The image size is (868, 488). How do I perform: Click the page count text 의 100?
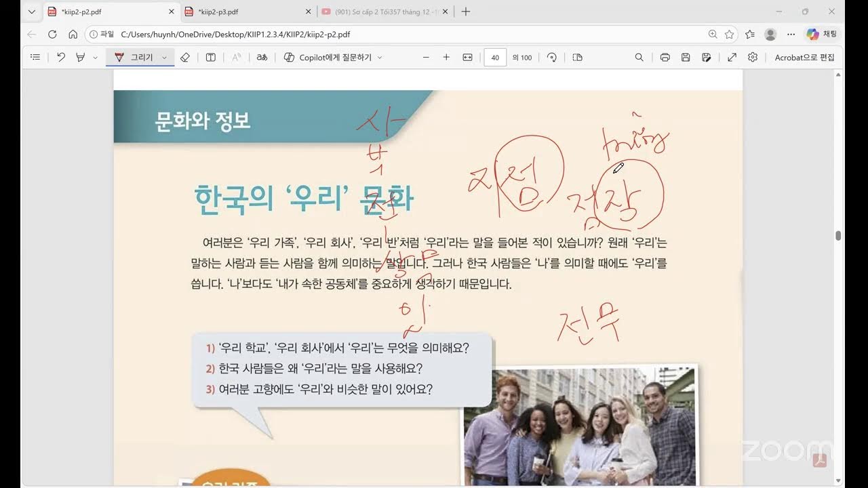[522, 58]
